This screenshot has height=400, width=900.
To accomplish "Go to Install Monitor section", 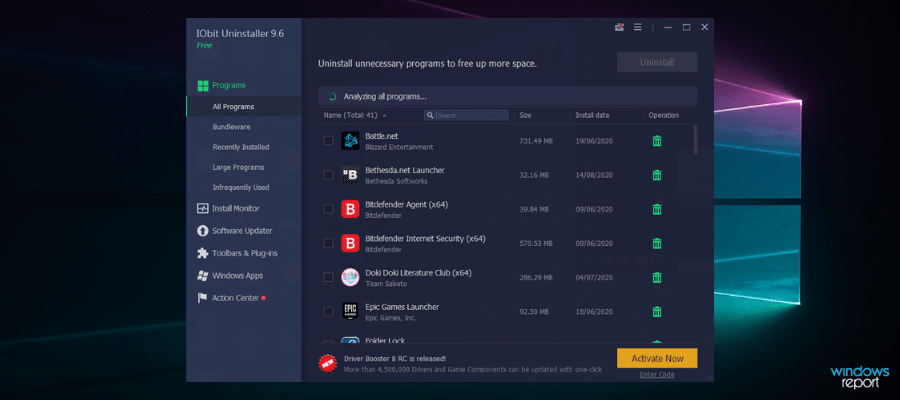I will (235, 209).
